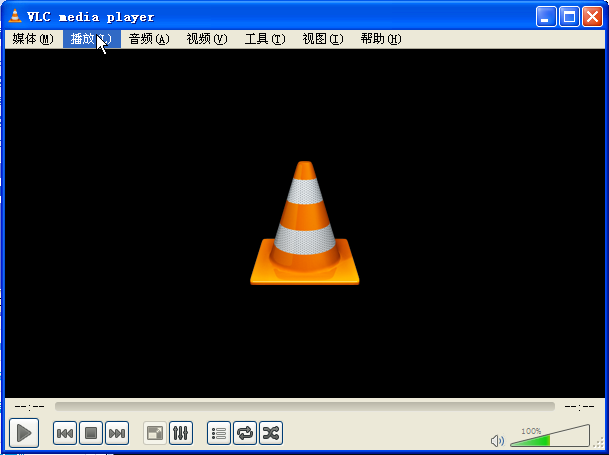
Task: Click the VLC cone title bar icon
Action: pyautogui.click(x=15, y=16)
